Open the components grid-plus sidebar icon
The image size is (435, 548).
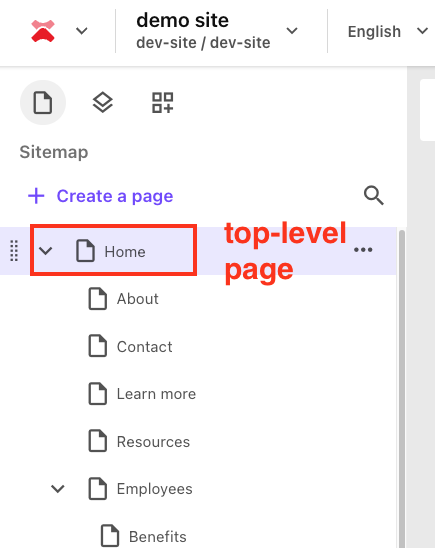point(162,102)
